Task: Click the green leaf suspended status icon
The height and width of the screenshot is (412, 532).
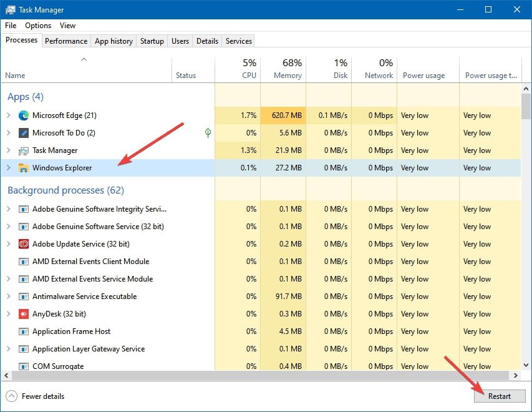Action: tap(208, 133)
